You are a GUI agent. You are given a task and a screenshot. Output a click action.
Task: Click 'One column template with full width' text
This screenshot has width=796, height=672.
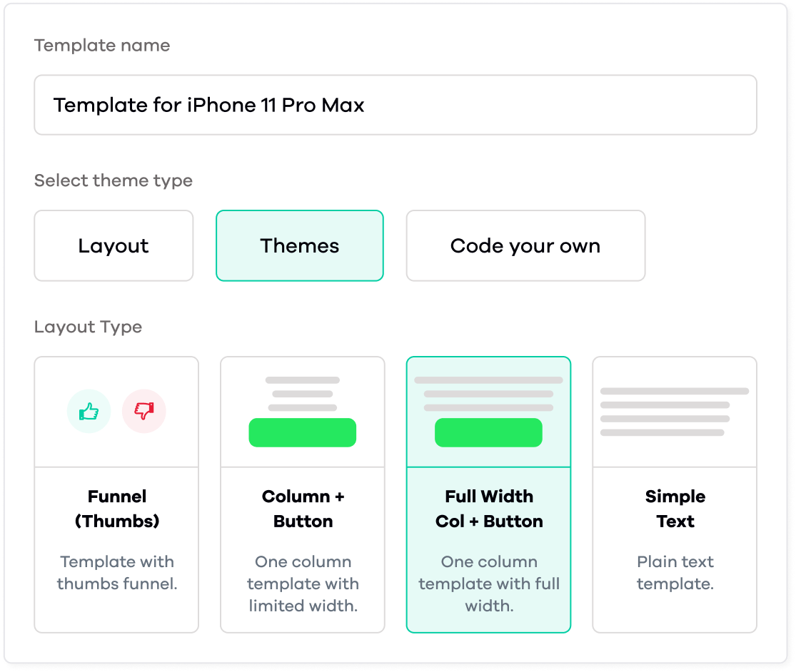click(489, 584)
